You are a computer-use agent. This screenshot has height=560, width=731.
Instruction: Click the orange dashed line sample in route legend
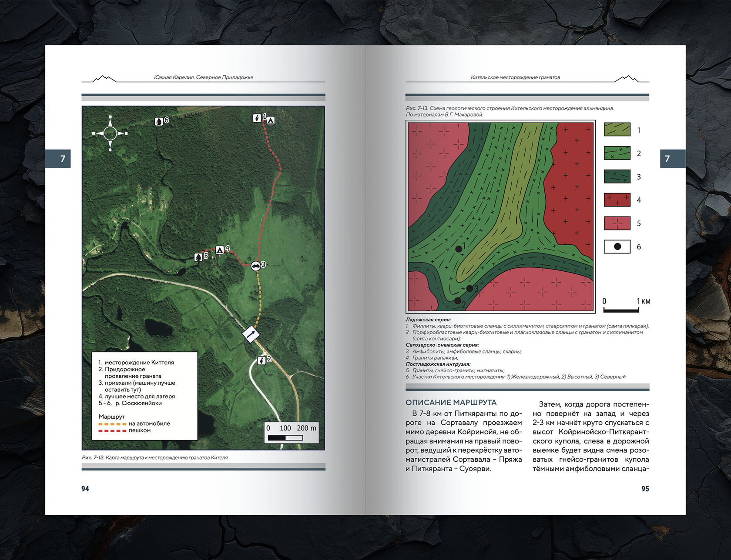(112, 424)
